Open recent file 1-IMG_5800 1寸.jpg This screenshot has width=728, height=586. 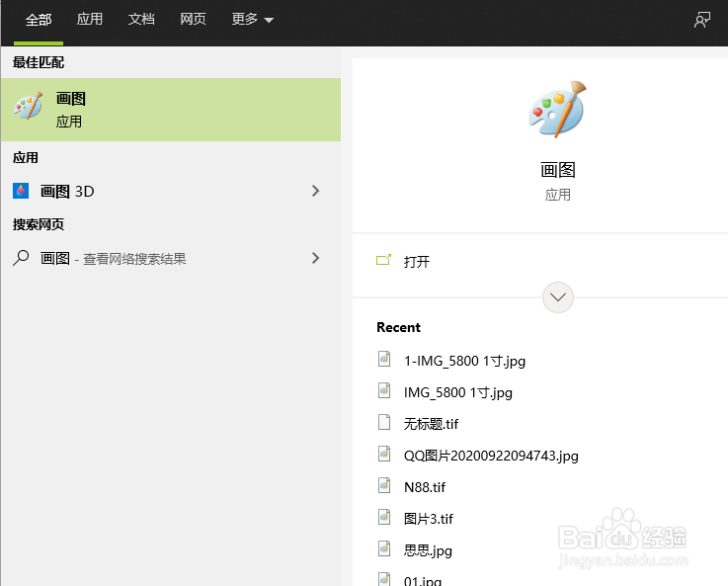[464, 361]
